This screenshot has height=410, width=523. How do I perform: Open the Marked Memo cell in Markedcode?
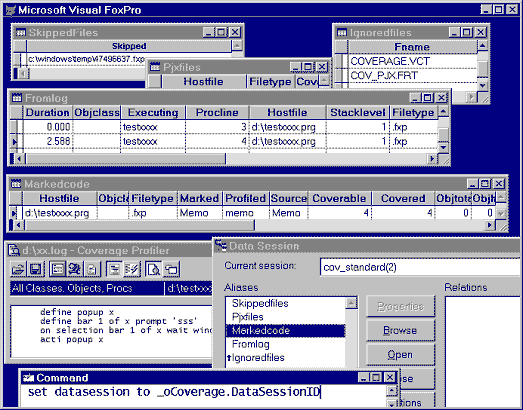point(199,213)
